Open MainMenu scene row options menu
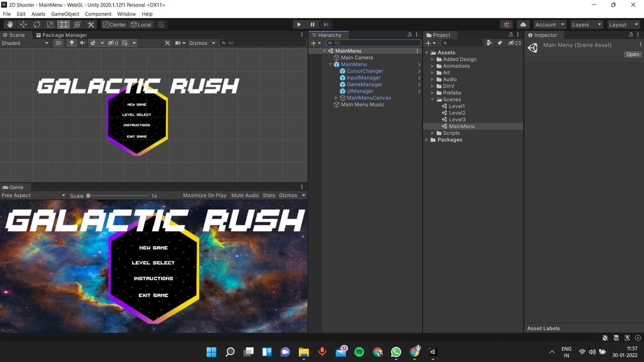The width and height of the screenshot is (644, 362). [417, 51]
